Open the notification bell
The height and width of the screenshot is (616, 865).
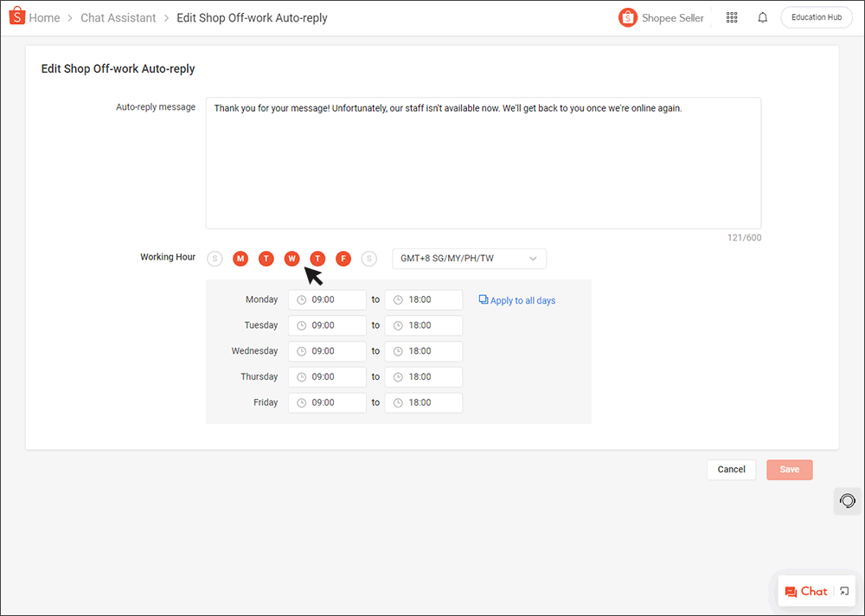762,17
